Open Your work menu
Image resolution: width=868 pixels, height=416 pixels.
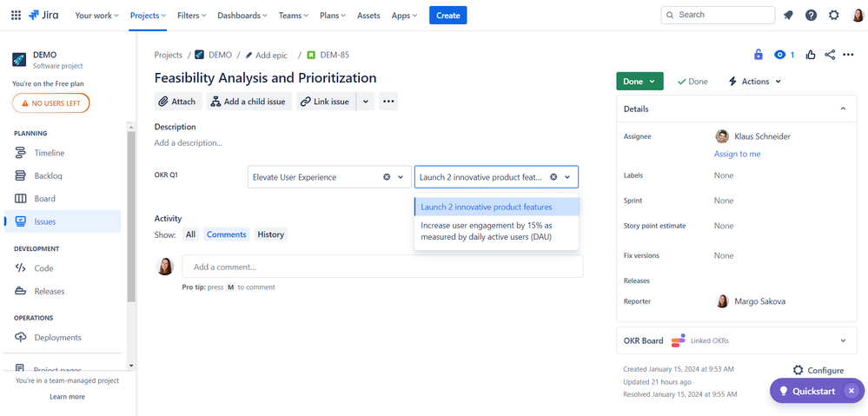click(96, 16)
